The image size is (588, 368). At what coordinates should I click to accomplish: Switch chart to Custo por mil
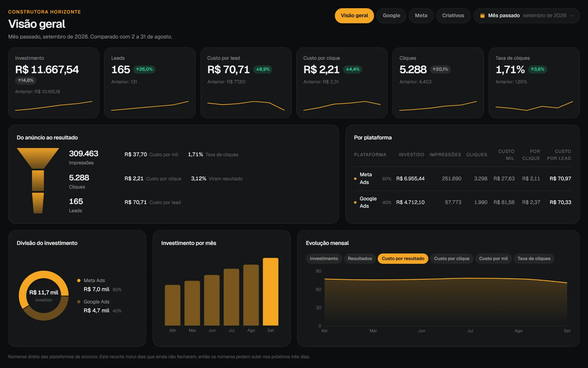coord(493,258)
